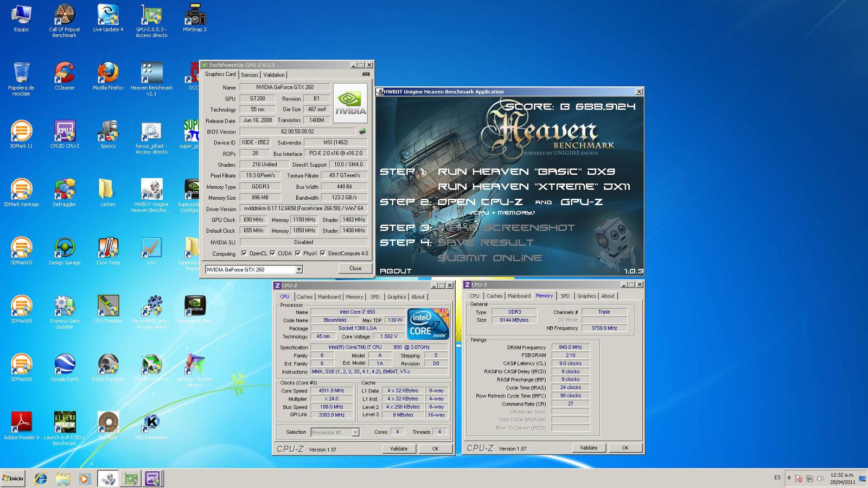868x488 pixels.
Task: Click the Intel Core i7 logo in CPU-Z
Action: (429, 324)
